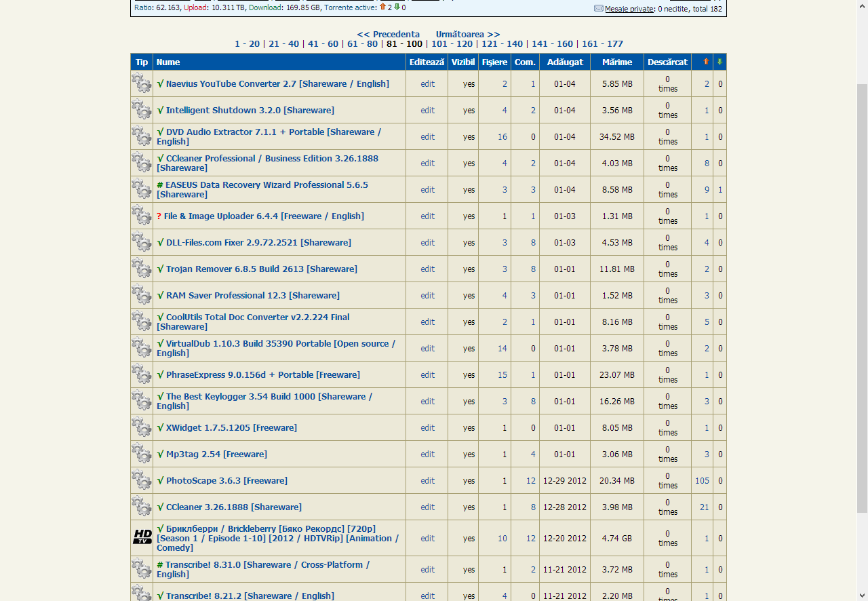Click category icon for DVD Audio Extractor row
868x601 pixels.
(x=142, y=136)
